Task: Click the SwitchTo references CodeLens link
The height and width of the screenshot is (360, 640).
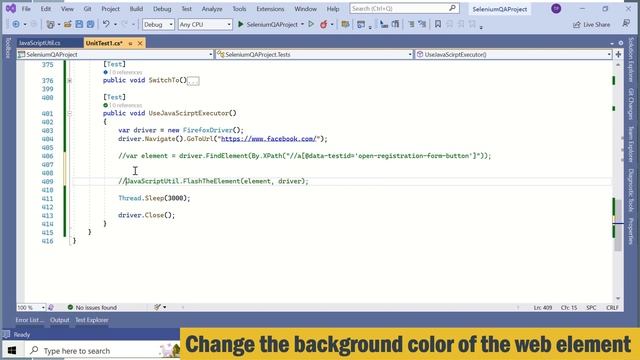Action: coord(126,72)
